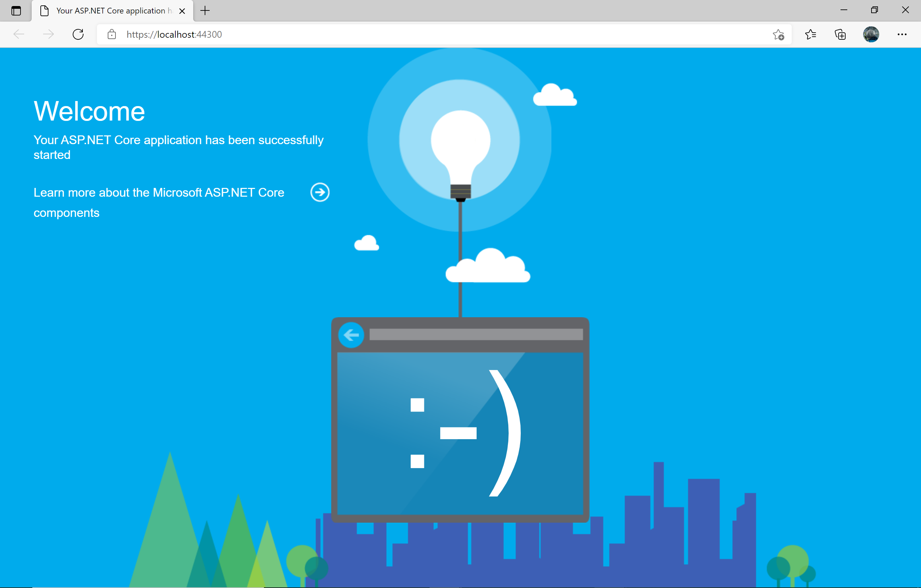Minimize the browser window
Screen dimensions: 921x588
844,10
